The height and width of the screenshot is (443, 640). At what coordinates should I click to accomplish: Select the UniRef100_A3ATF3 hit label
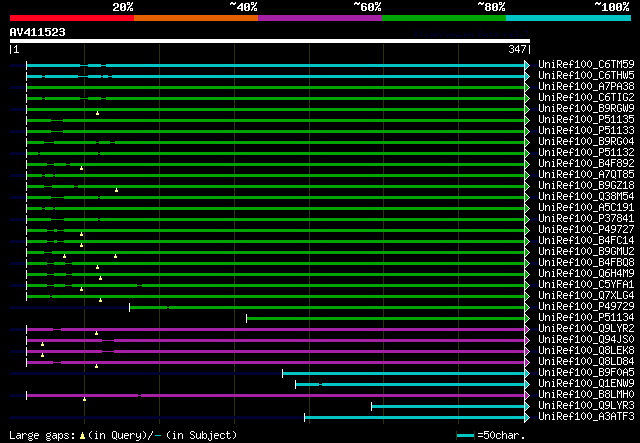tap(586, 416)
